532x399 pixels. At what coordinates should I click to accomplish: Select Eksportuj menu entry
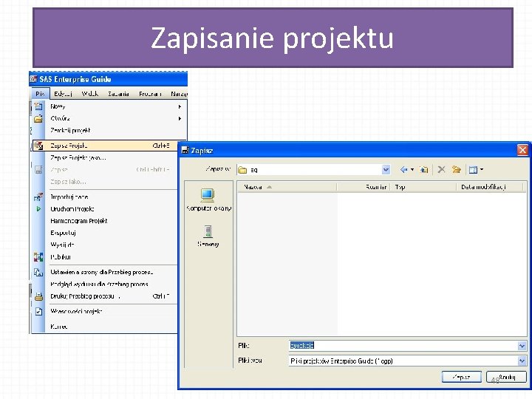point(63,233)
